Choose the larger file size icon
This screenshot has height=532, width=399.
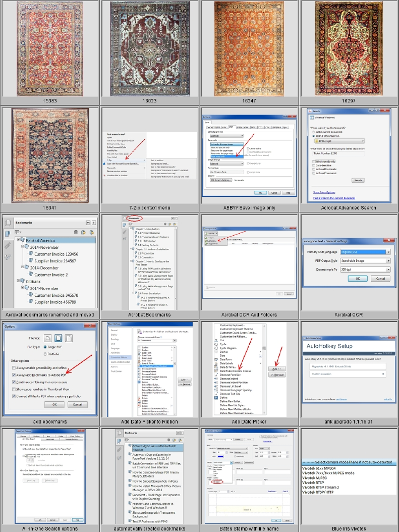click(69, 338)
